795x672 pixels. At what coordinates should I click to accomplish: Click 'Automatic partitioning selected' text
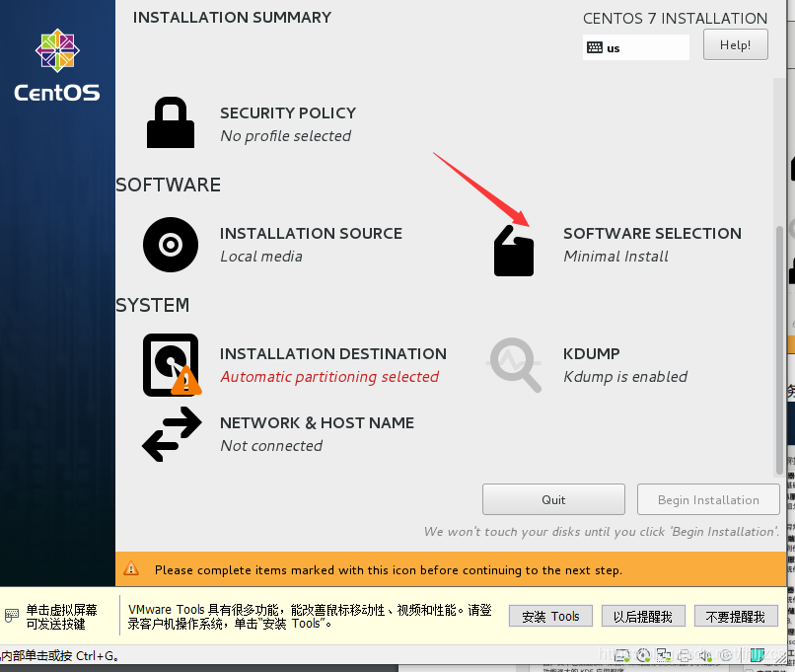(329, 377)
